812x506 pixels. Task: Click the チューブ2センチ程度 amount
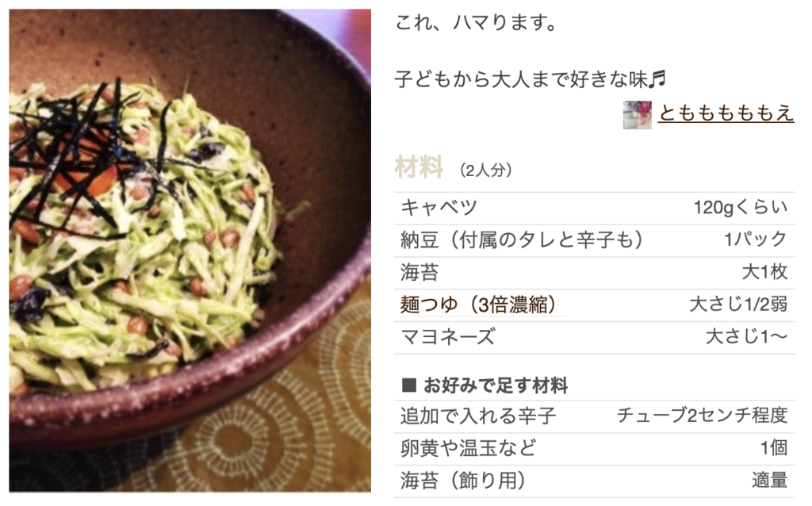pos(703,416)
